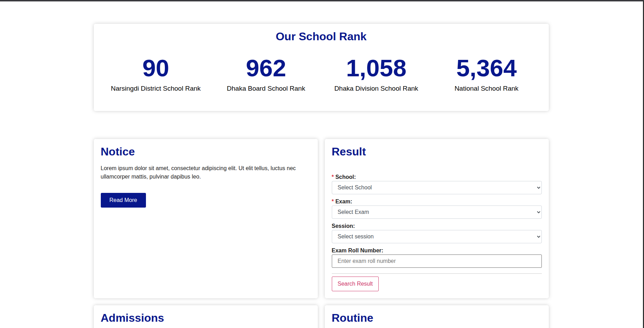
Task: Click the district rank number 90
Action: pyautogui.click(x=156, y=68)
